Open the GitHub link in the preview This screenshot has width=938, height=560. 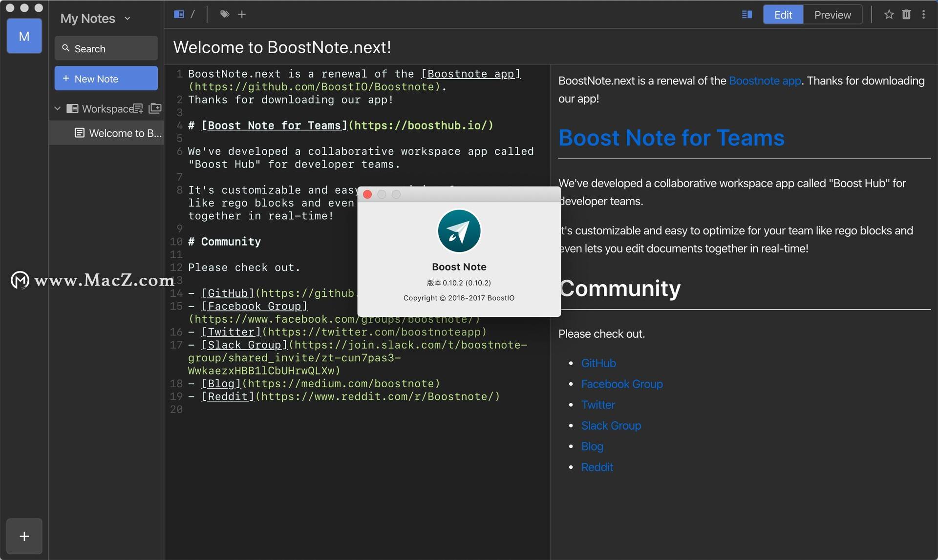pyautogui.click(x=598, y=363)
